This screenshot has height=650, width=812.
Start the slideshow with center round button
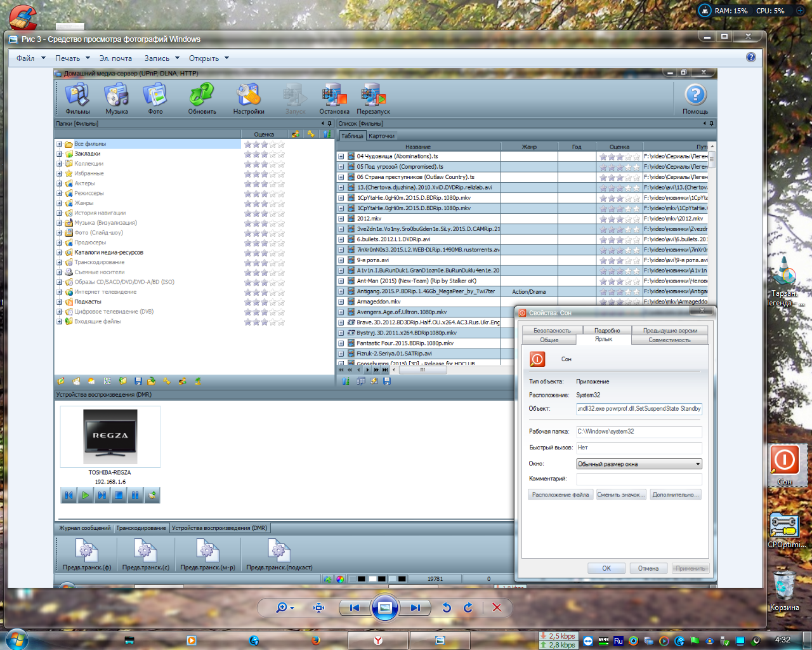click(384, 607)
